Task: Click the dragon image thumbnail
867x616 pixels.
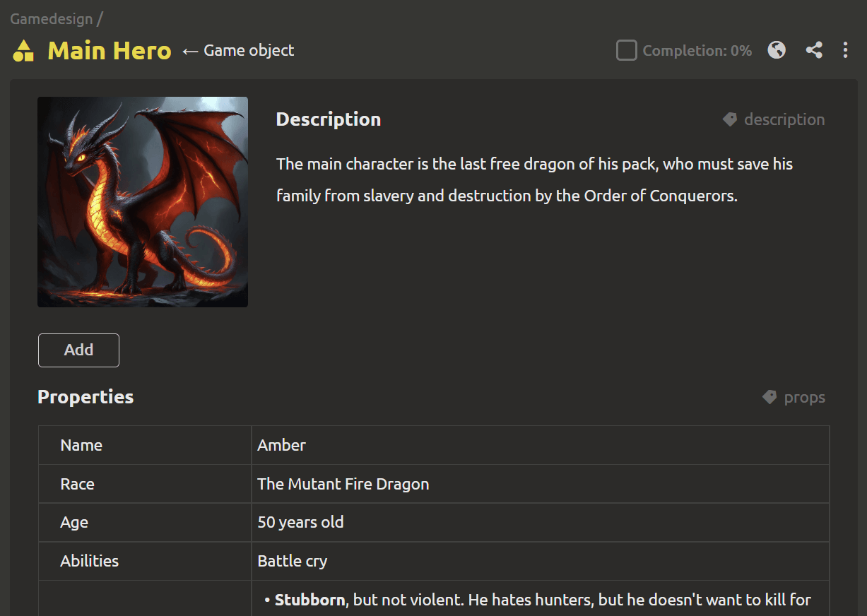Action: click(143, 202)
